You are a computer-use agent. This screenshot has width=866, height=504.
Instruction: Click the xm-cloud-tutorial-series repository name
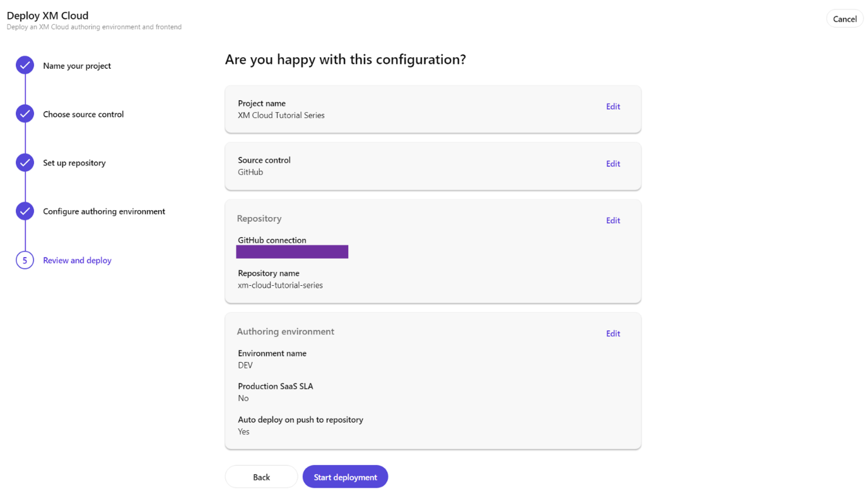tap(280, 285)
